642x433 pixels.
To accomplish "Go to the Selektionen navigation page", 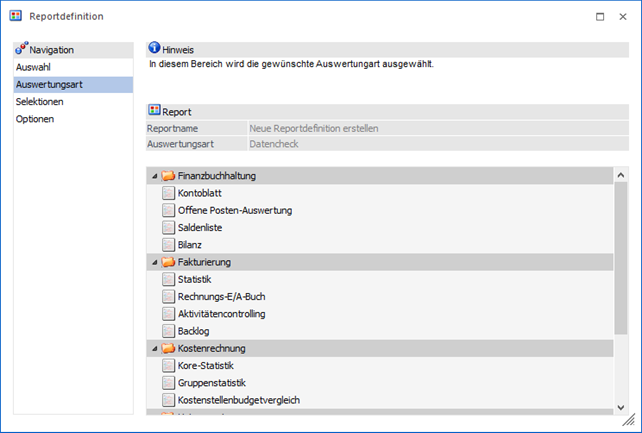I will click(40, 102).
